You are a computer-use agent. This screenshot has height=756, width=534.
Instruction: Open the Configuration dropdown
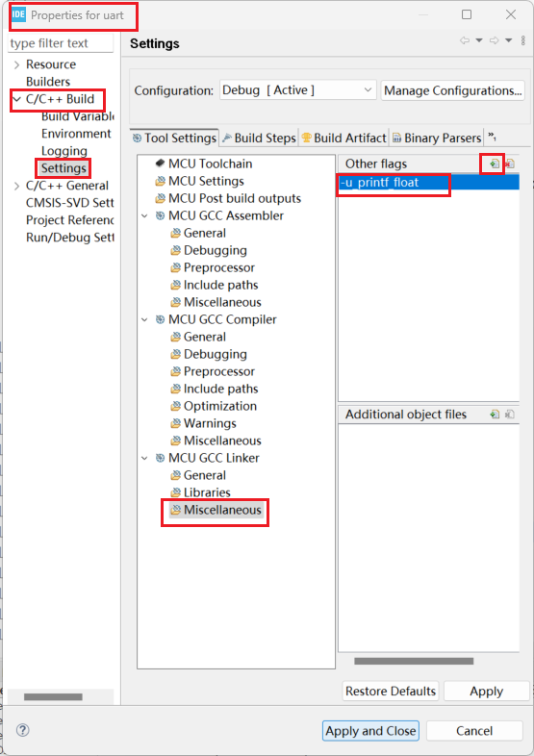tap(297, 90)
